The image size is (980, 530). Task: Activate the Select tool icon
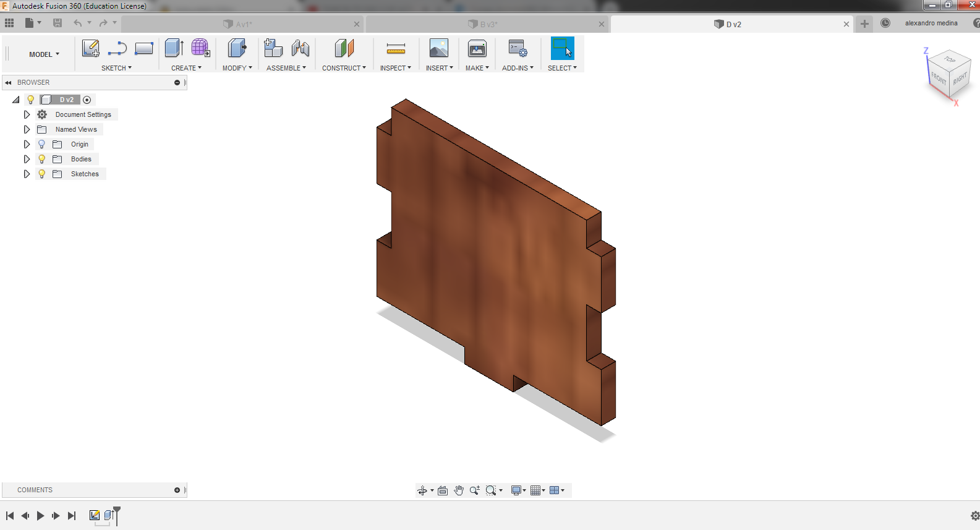tap(562, 48)
